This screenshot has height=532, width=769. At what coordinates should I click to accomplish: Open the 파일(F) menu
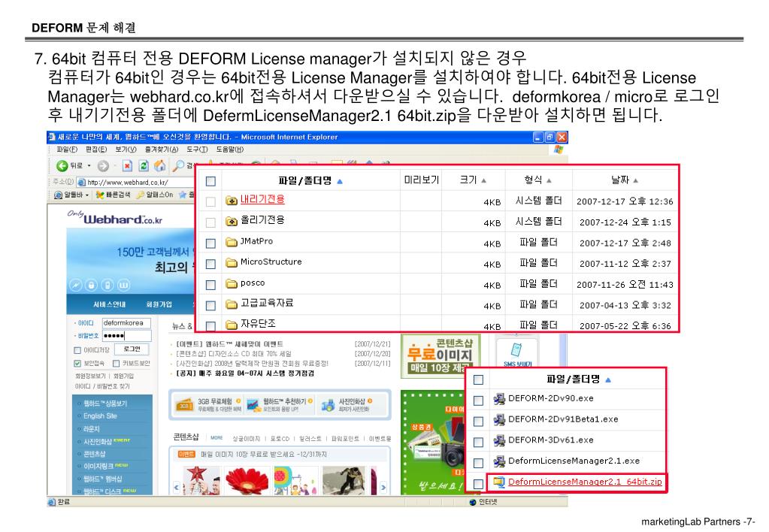point(67,150)
